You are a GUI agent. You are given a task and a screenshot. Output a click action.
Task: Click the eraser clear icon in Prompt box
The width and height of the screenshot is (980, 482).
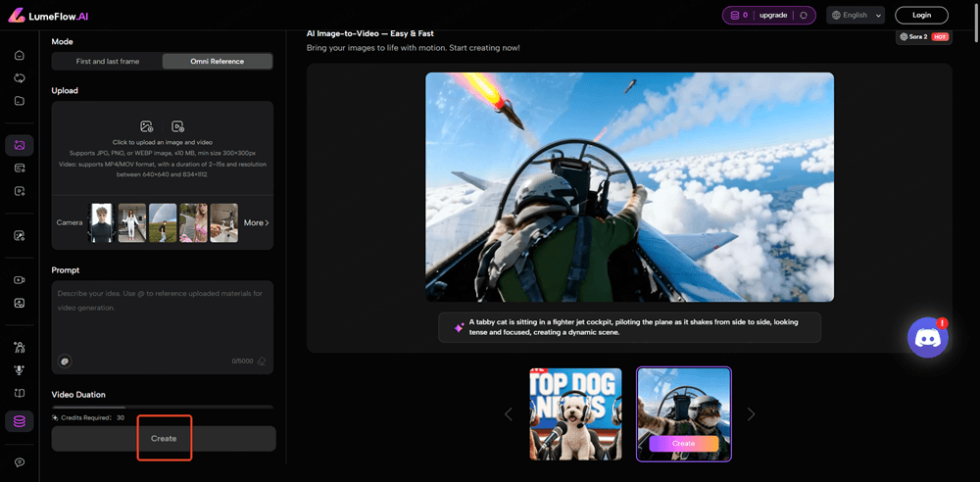point(261,361)
